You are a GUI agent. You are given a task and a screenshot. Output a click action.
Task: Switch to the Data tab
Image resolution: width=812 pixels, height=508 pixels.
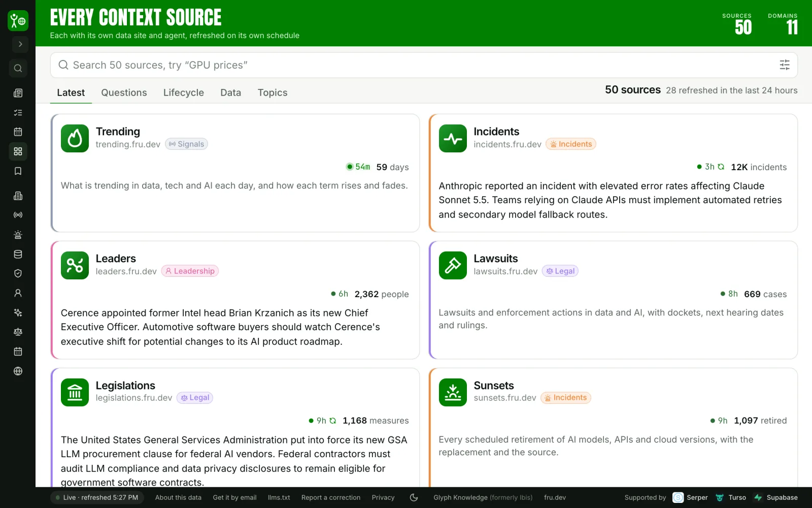pyautogui.click(x=230, y=92)
